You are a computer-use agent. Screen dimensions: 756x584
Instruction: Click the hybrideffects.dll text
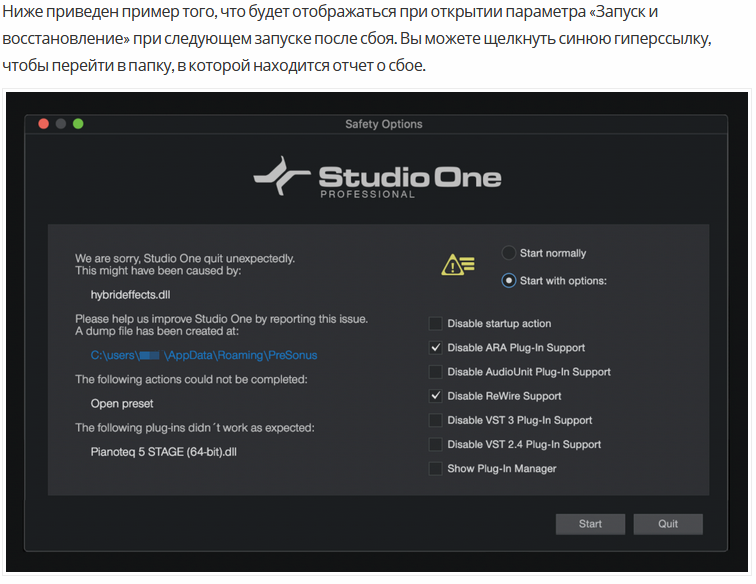tap(130, 295)
